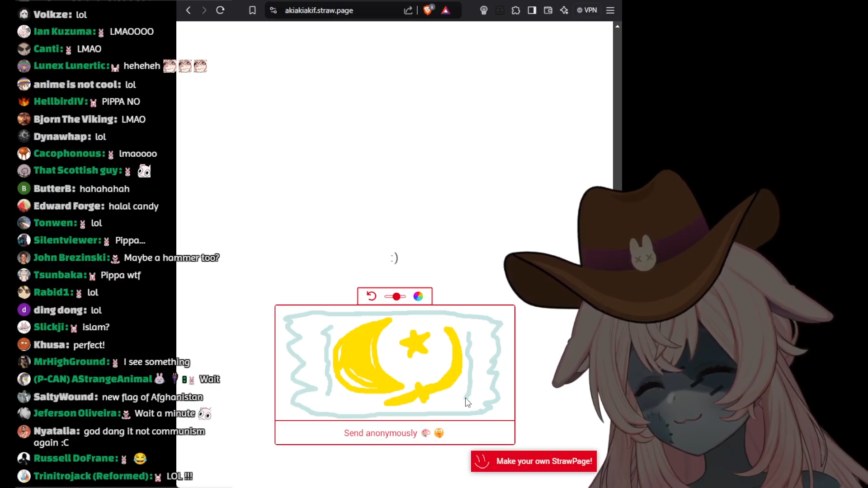The image size is (868, 488).
Task: Go back using the browser back arrow
Action: point(189,10)
